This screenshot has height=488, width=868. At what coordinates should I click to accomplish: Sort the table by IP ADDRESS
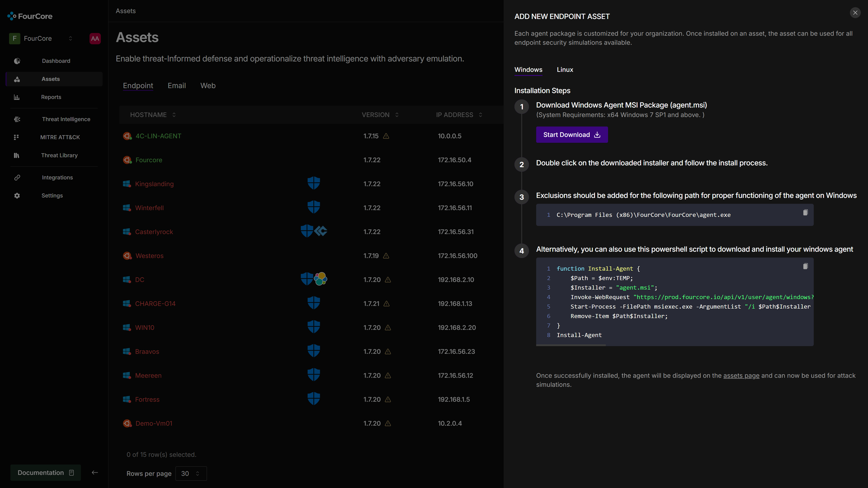coord(459,115)
